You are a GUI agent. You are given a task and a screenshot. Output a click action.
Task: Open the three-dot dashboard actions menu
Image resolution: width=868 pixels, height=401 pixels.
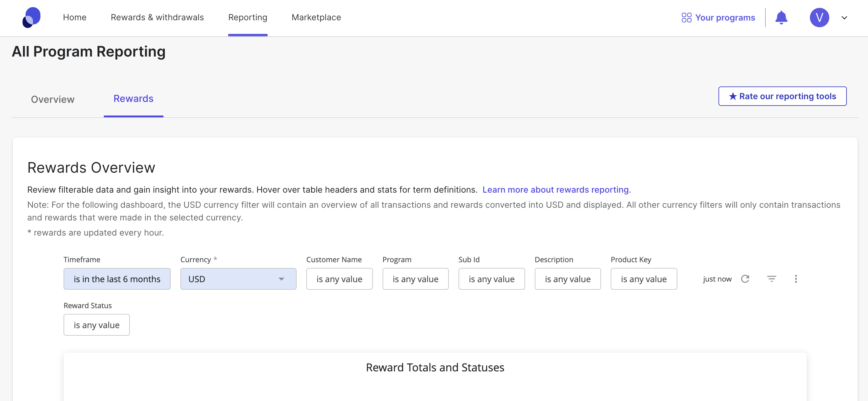tap(796, 279)
